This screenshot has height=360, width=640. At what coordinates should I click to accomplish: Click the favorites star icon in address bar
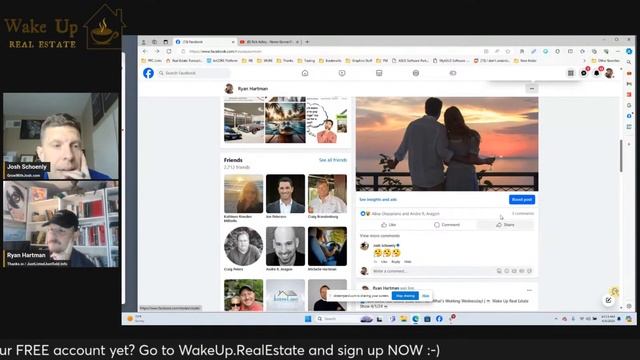pos(508,51)
